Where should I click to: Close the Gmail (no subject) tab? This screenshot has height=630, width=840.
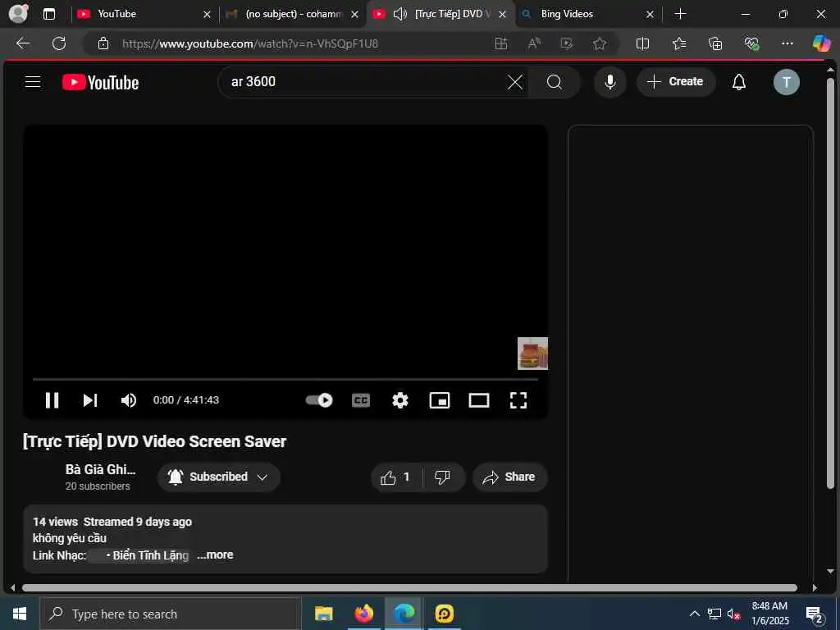click(x=354, y=15)
